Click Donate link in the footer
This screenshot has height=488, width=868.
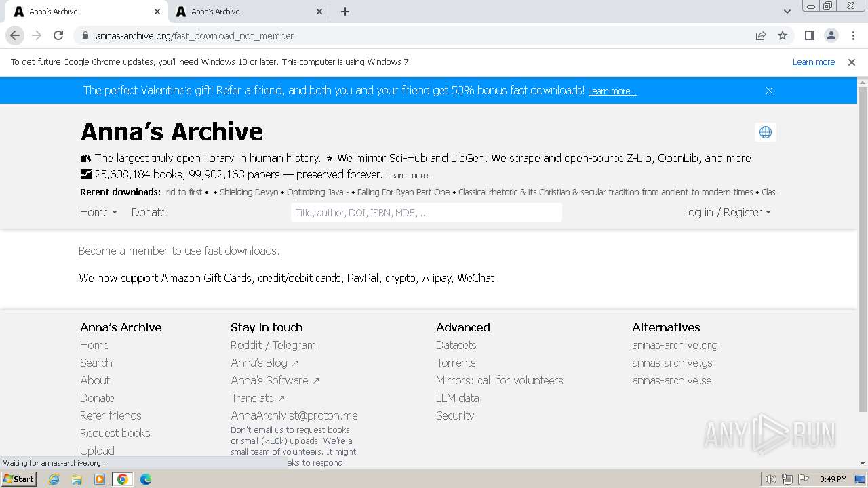click(97, 398)
